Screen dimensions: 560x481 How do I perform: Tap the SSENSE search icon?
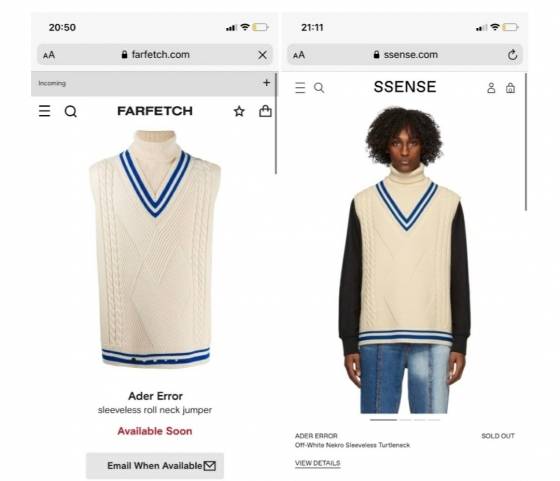(319, 88)
